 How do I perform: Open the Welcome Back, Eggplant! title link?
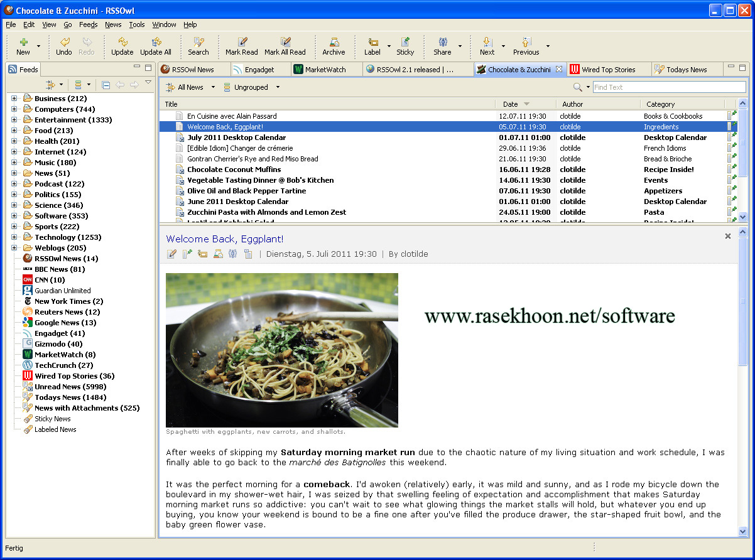(x=225, y=239)
